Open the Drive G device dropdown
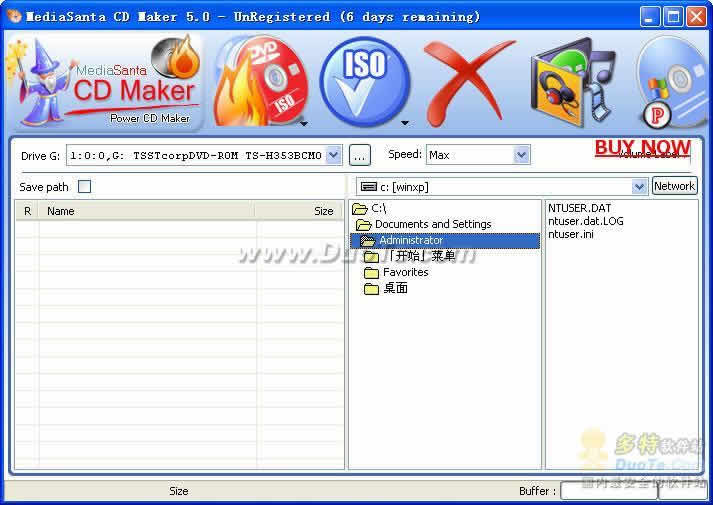This screenshot has width=713, height=505. (334, 155)
